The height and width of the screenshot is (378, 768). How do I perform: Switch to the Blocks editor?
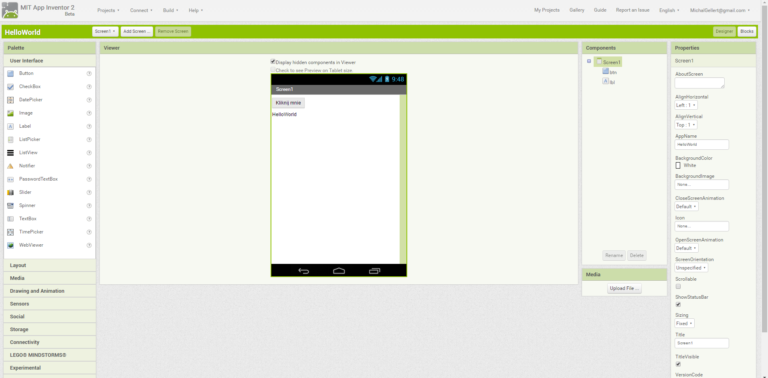click(x=747, y=31)
